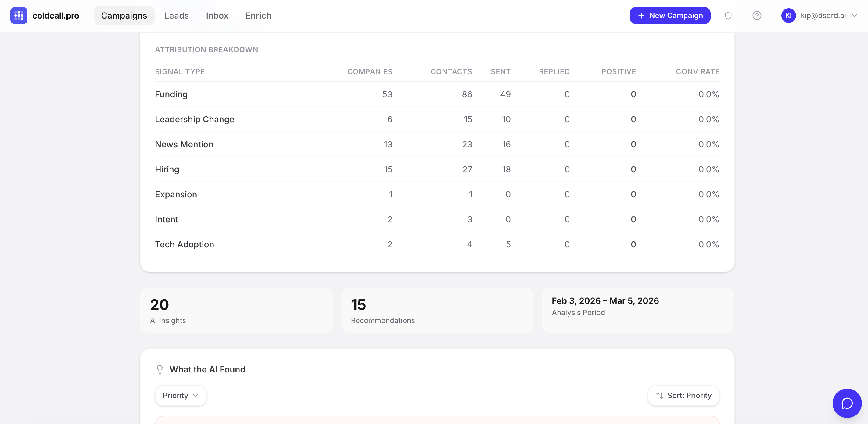Image resolution: width=868 pixels, height=424 pixels.
Task: Expand the account menu chevron
Action: (x=855, y=16)
